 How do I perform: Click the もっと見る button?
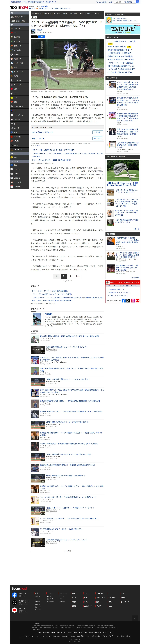(x=67, y=551)
